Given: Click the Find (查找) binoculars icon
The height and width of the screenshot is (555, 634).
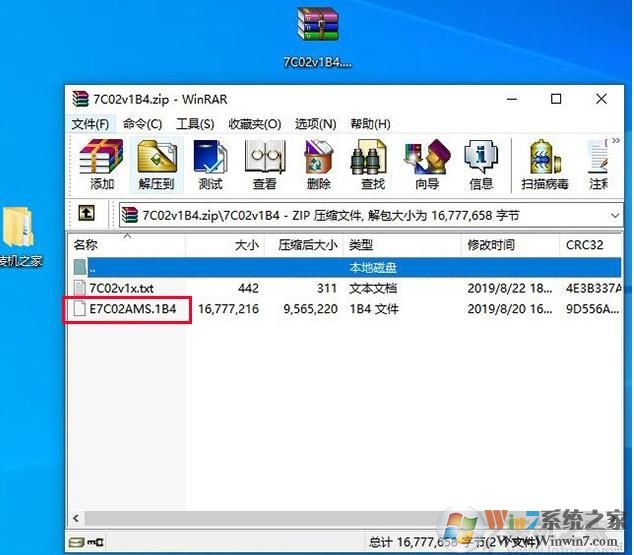Looking at the screenshot, I should tap(372, 164).
